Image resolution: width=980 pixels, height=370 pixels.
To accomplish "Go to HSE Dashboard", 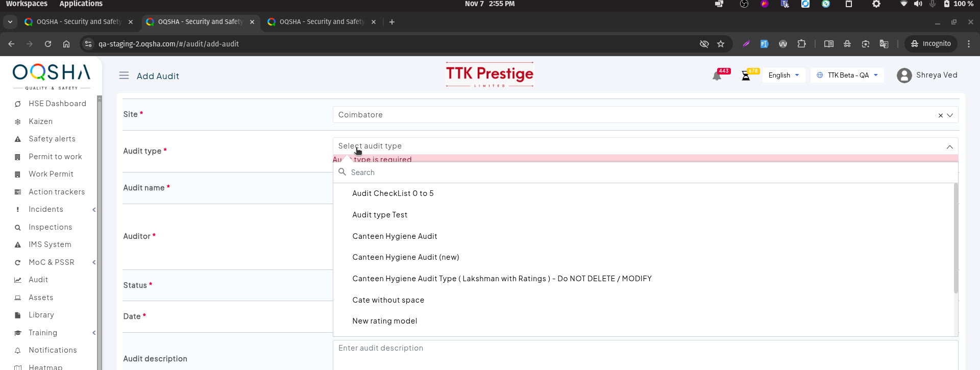I will 57,104.
